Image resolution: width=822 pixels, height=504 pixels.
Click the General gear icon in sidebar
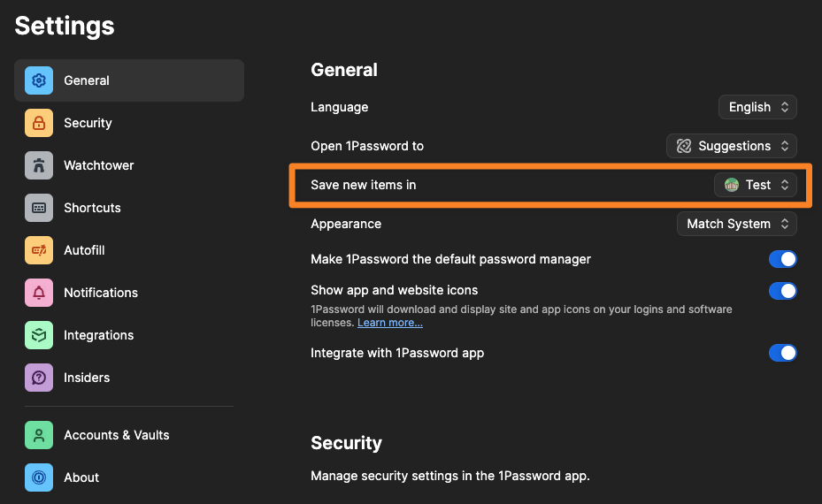[39, 80]
